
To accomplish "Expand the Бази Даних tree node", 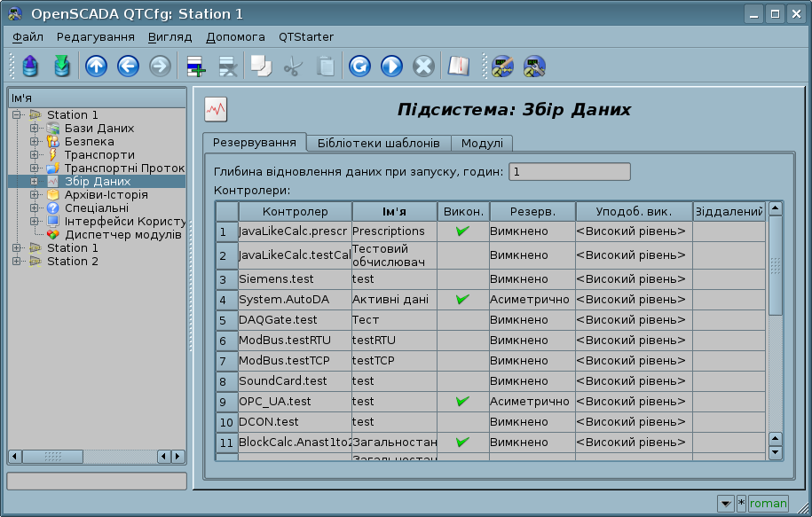I will [x=34, y=129].
